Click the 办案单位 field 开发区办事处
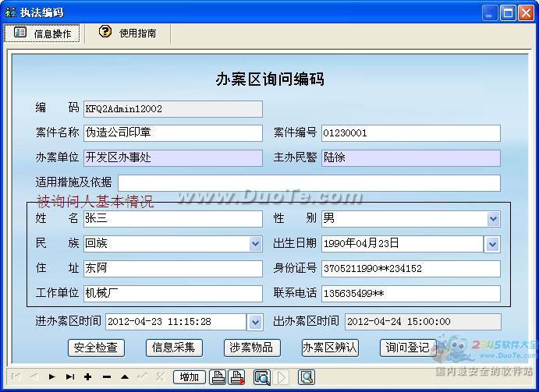The image size is (539, 392). click(x=173, y=158)
